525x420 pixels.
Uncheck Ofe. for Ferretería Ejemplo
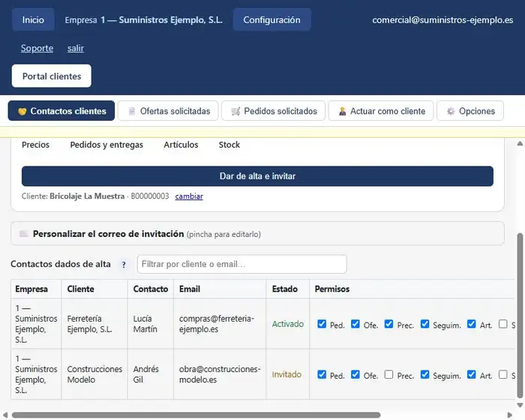click(355, 324)
